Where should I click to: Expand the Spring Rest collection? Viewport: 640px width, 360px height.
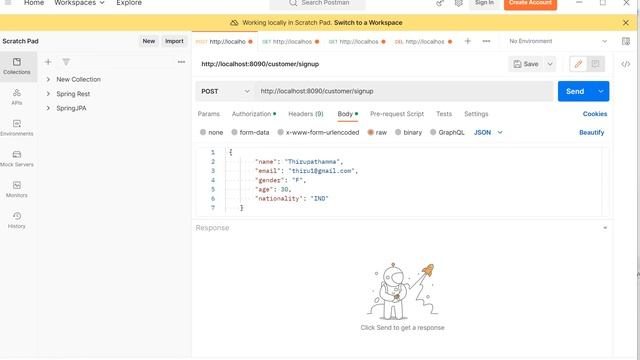48,94
